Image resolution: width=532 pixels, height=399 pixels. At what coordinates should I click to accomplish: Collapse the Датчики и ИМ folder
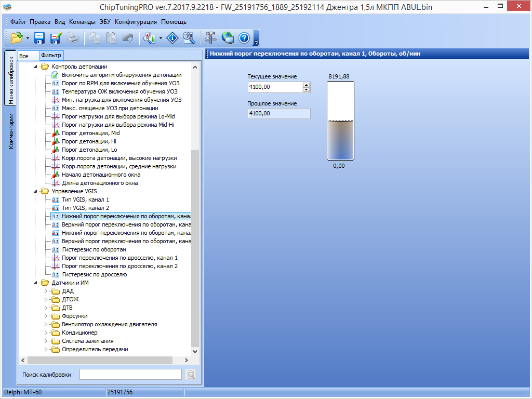(x=35, y=283)
